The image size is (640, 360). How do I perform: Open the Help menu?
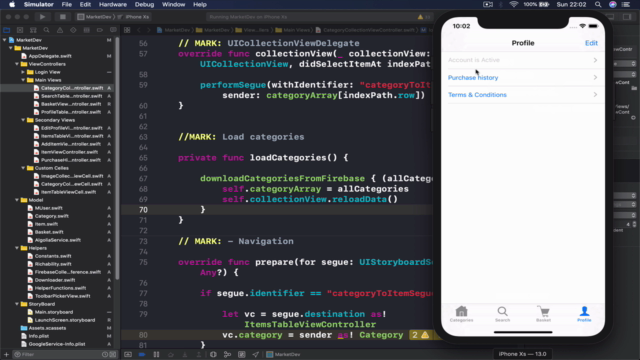200,4
